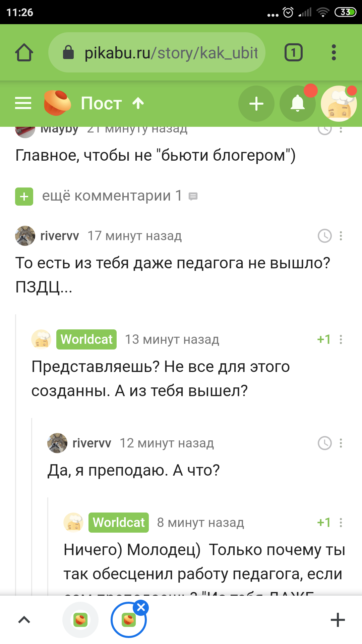The height and width of the screenshot is (644, 362).
Task: Tap the Pikabu orange logo
Action: (x=57, y=103)
